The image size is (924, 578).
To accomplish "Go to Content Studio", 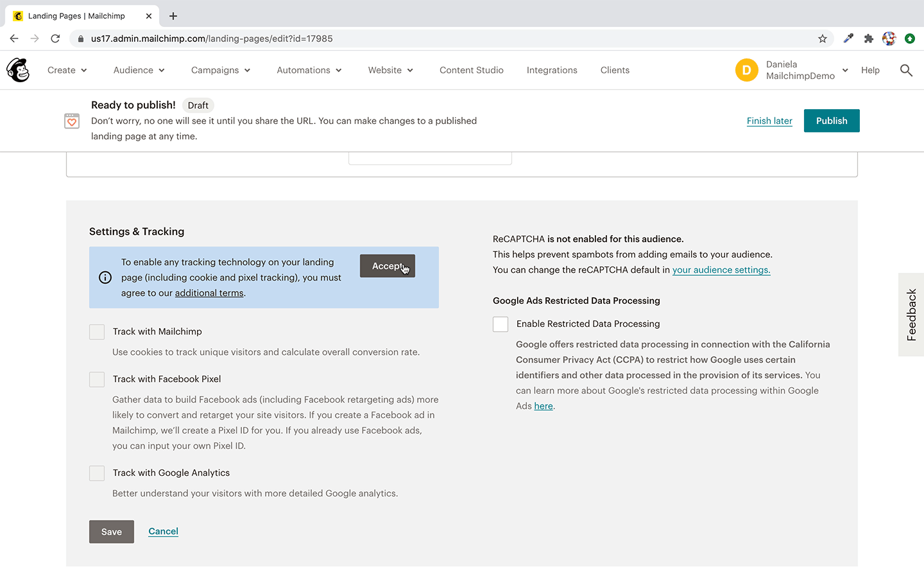I will (x=472, y=70).
